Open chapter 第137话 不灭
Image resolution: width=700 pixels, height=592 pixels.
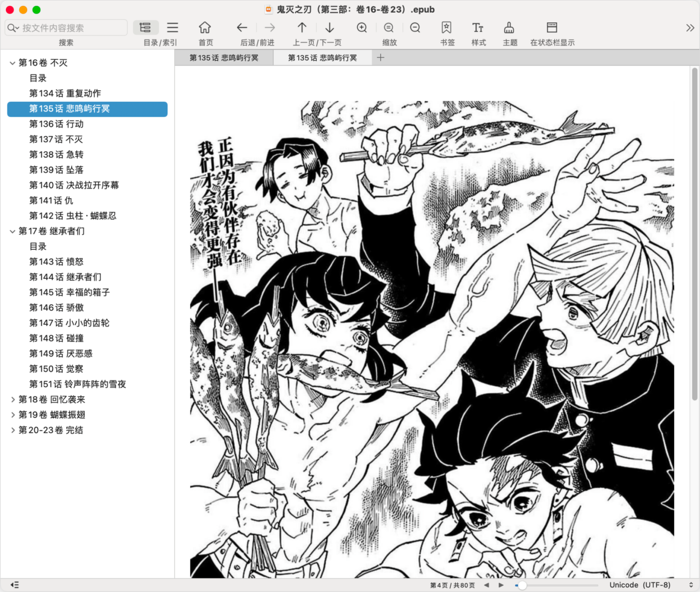[56, 139]
